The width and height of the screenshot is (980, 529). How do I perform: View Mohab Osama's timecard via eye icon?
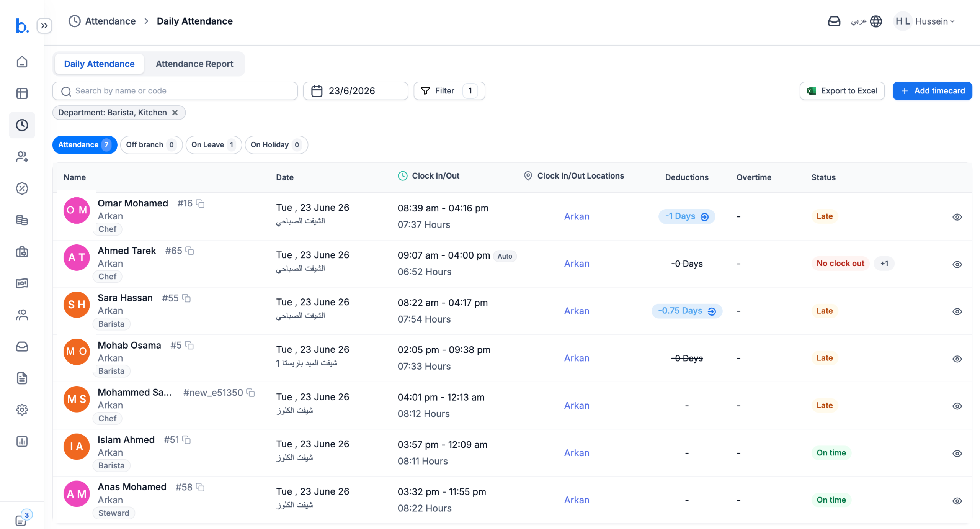pos(957,359)
